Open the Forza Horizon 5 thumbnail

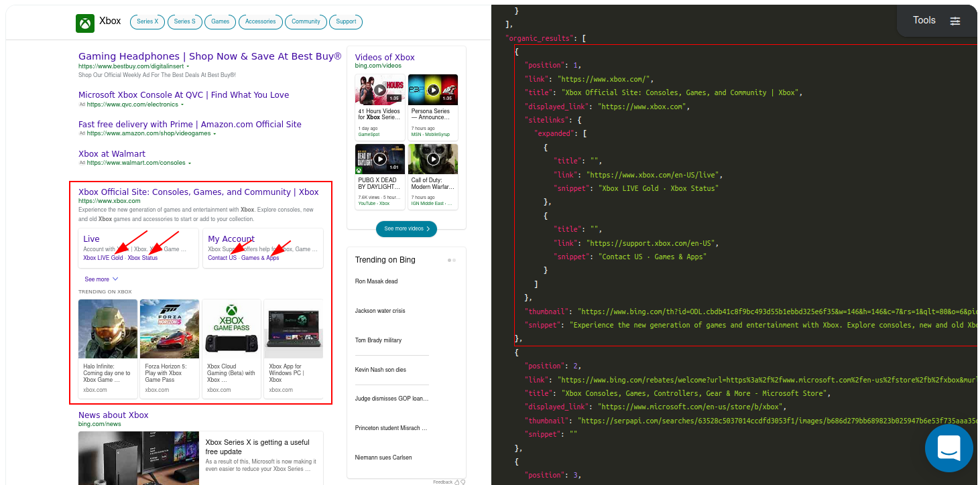170,328
